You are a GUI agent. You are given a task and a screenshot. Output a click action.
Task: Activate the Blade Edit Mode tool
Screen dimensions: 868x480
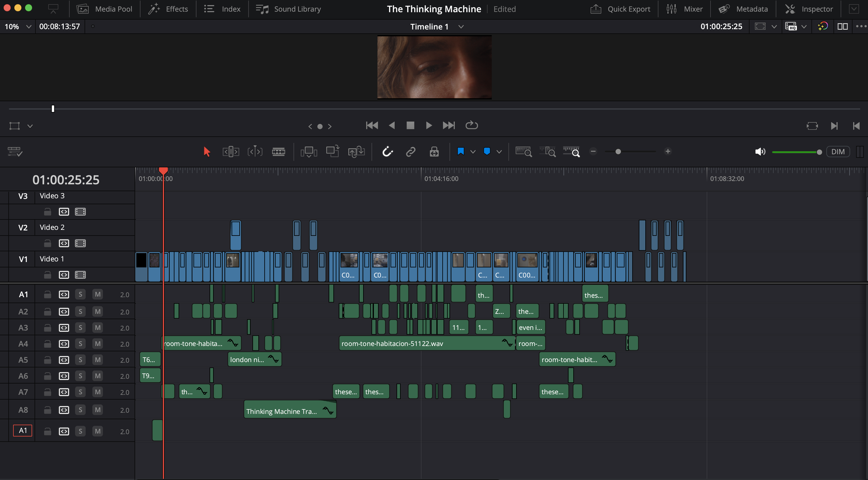pyautogui.click(x=278, y=152)
